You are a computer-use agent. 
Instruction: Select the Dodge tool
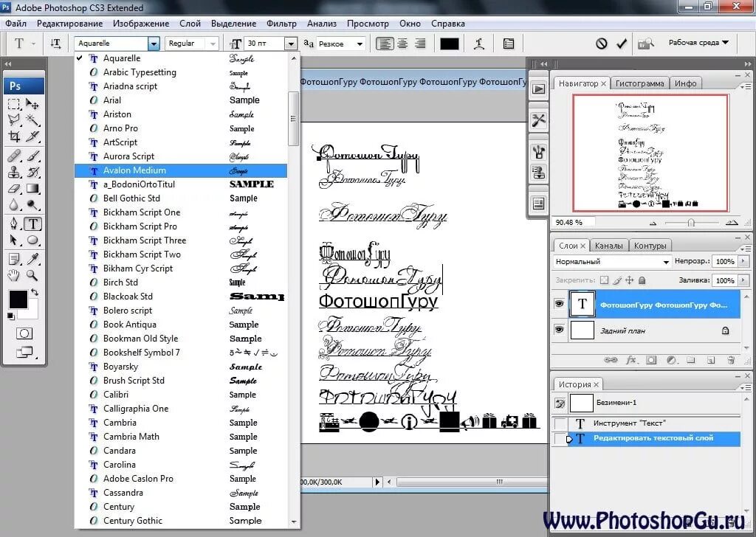[x=32, y=204]
